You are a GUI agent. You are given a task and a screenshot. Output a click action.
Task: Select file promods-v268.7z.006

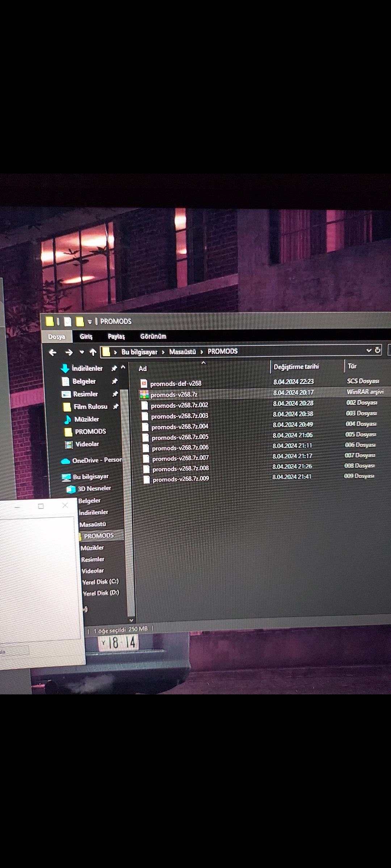click(180, 448)
